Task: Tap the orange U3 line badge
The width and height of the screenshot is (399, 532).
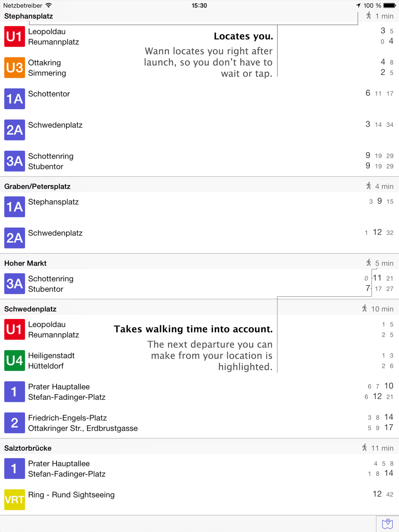Action: (x=14, y=68)
